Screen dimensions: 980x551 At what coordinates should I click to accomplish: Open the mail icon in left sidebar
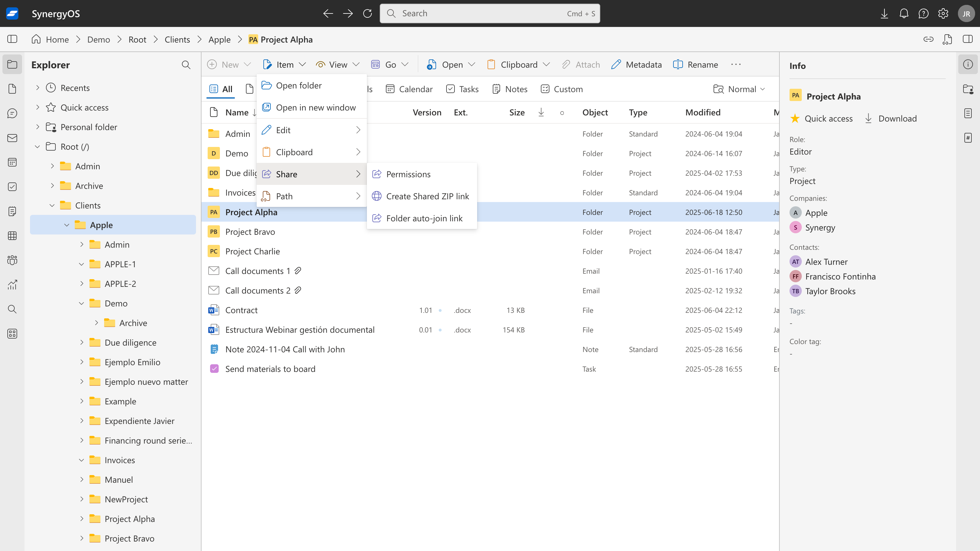coord(12,138)
